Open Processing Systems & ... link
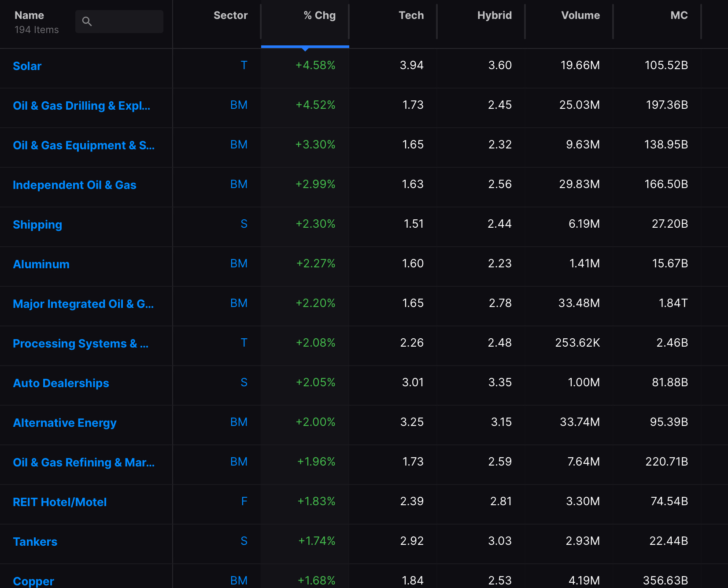This screenshot has width=728, height=588. click(x=81, y=344)
